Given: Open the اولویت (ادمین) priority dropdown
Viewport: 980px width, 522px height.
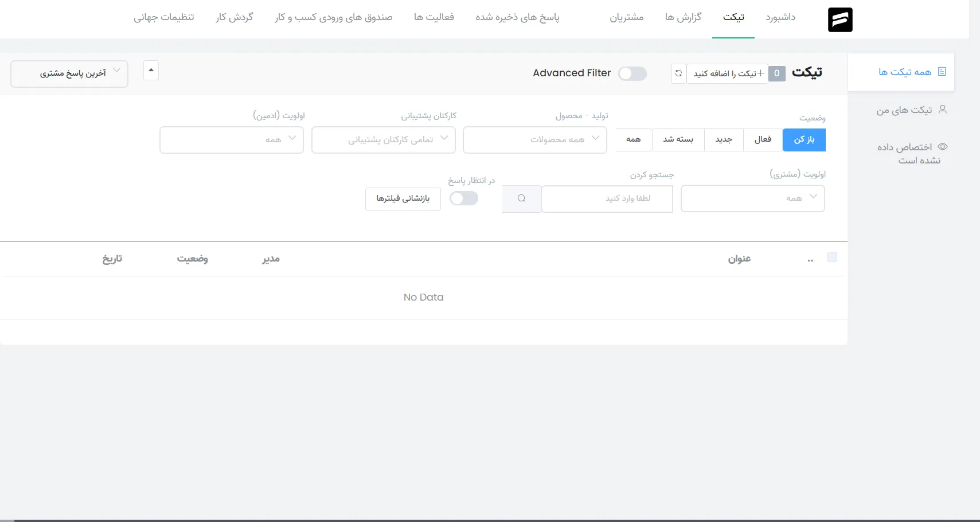Looking at the screenshot, I should click(232, 140).
